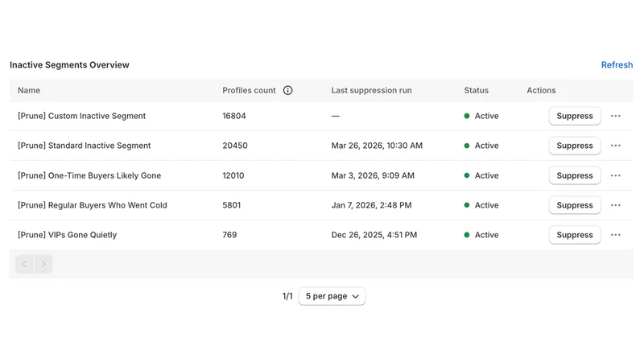Suppress Regular Buyers Who Went Cold segment
The height and width of the screenshot is (362, 644).
[x=575, y=205]
